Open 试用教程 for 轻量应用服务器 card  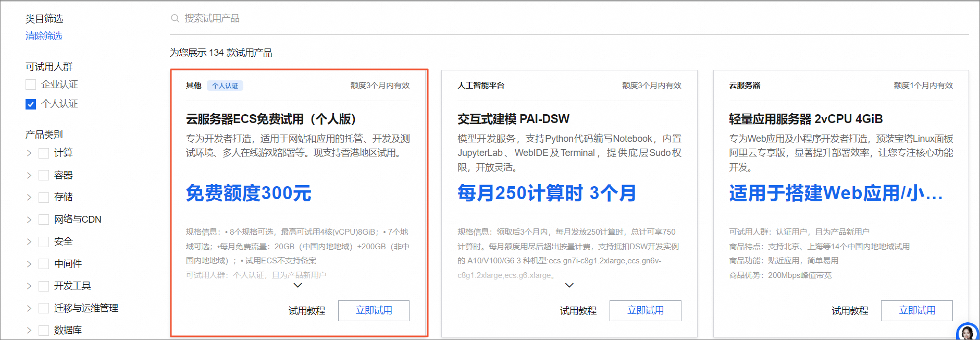(850, 311)
